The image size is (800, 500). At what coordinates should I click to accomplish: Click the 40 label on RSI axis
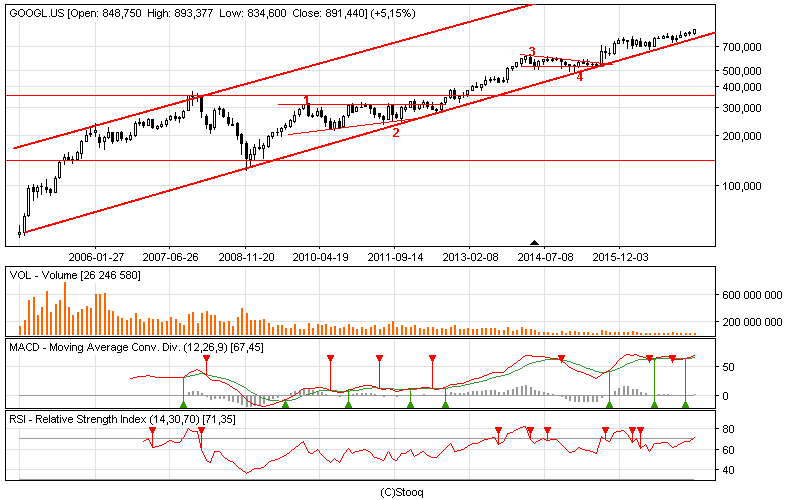pos(729,470)
